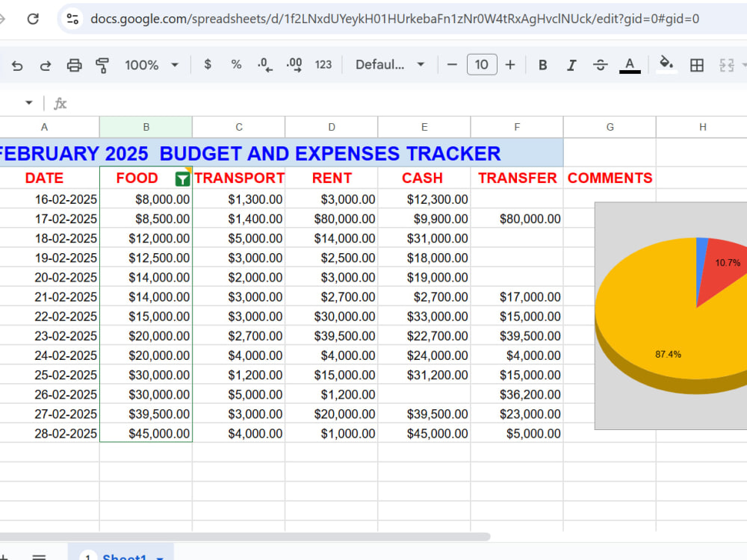Toggle strikethrough formatting
The image size is (747, 560).
click(601, 65)
